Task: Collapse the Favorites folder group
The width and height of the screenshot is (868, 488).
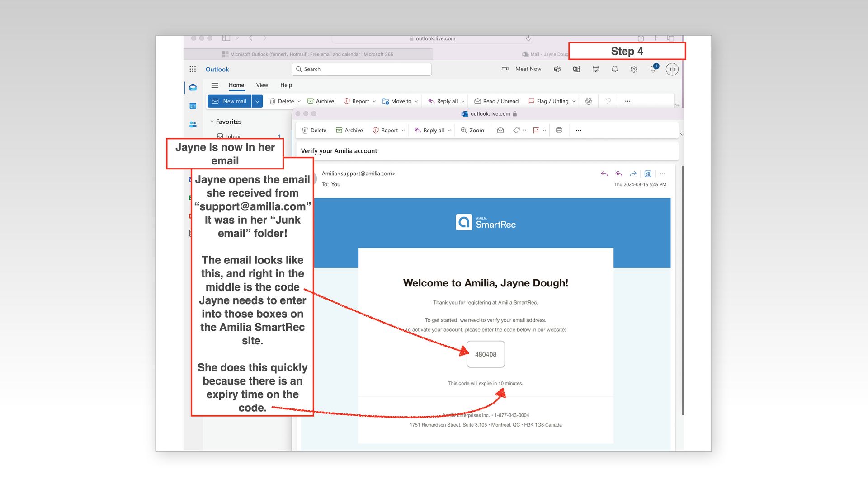Action: coord(212,122)
